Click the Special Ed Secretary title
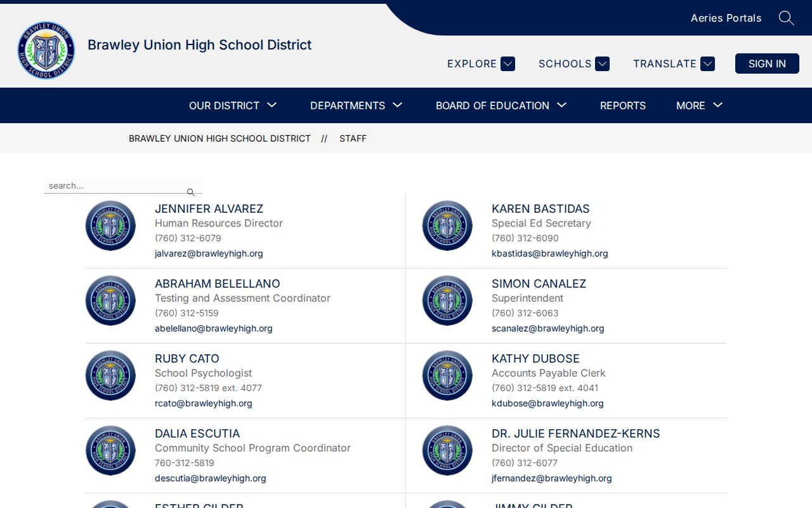The image size is (812, 508). (x=541, y=224)
